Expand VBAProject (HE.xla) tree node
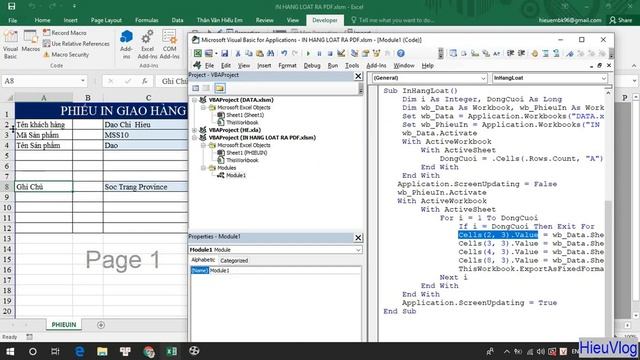This screenshot has height=360, width=640. coord(195,130)
